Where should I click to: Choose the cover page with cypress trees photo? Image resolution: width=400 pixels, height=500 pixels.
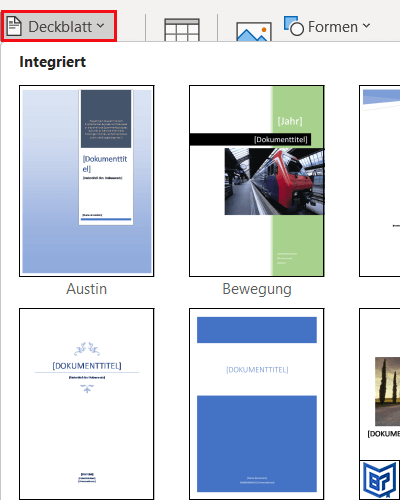[x=379, y=383]
